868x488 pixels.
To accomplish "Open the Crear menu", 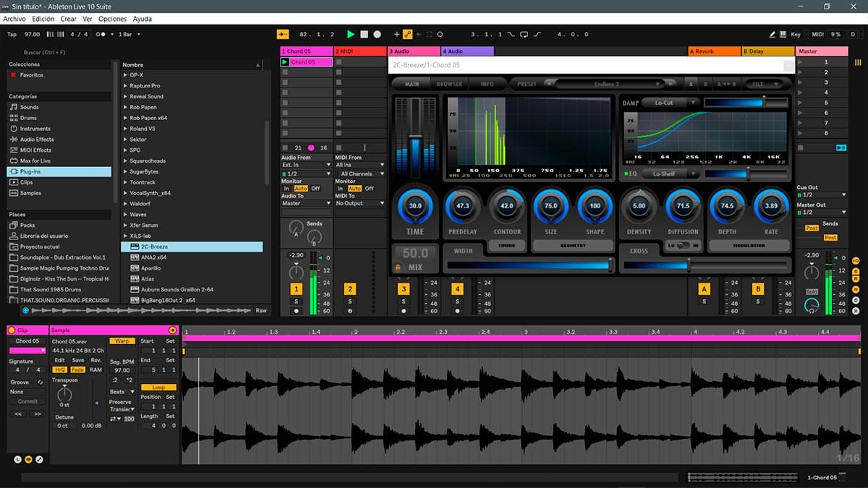I will 68,19.
